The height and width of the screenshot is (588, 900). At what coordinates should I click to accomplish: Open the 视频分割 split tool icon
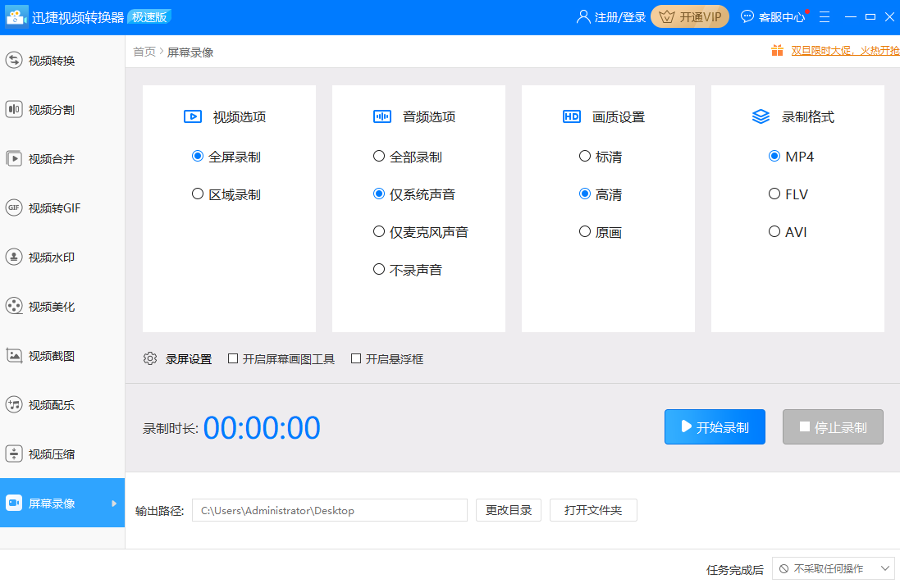pyautogui.click(x=14, y=109)
